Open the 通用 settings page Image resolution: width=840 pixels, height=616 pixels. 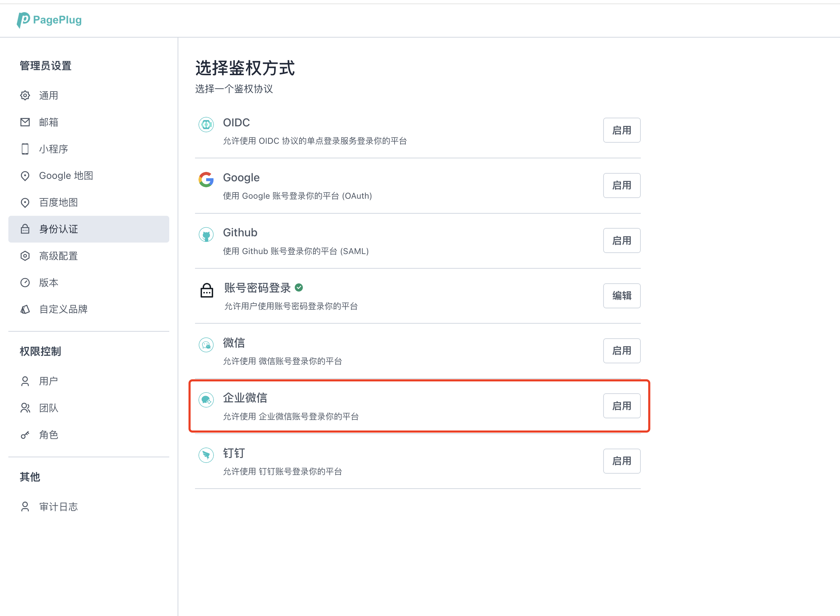click(x=89, y=95)
